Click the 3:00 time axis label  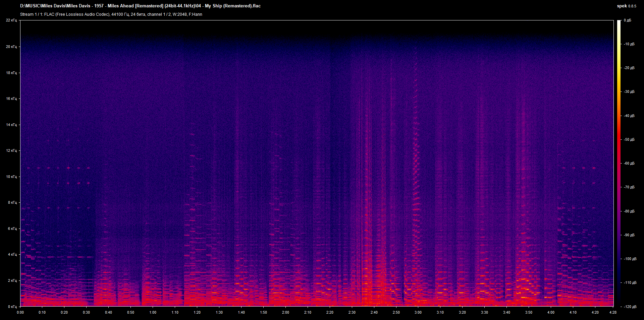point(418,312)
